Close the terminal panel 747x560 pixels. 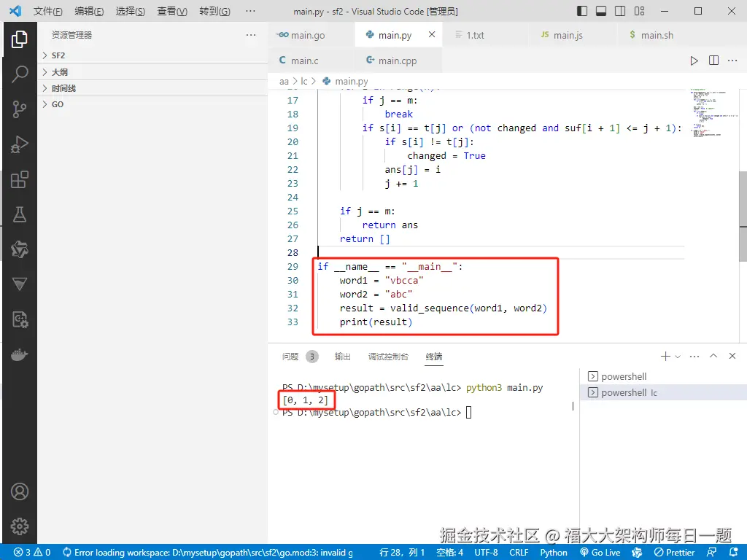(732, 356)
